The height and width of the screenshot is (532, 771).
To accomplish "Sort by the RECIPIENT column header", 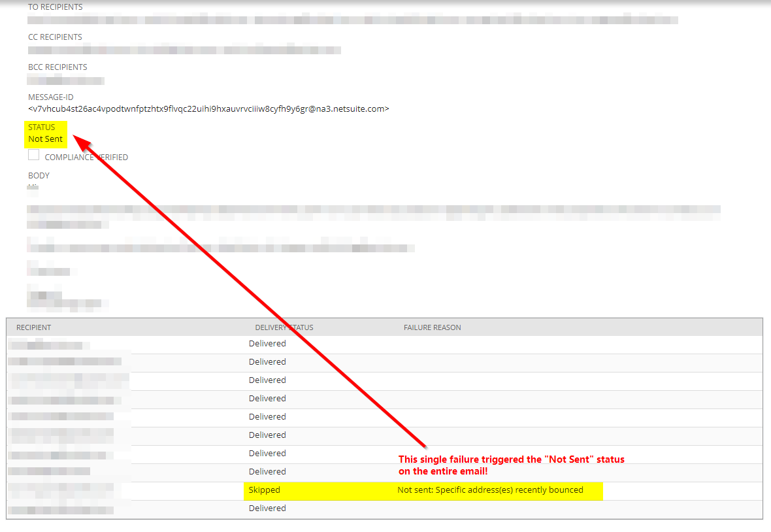I will point(34,327).
